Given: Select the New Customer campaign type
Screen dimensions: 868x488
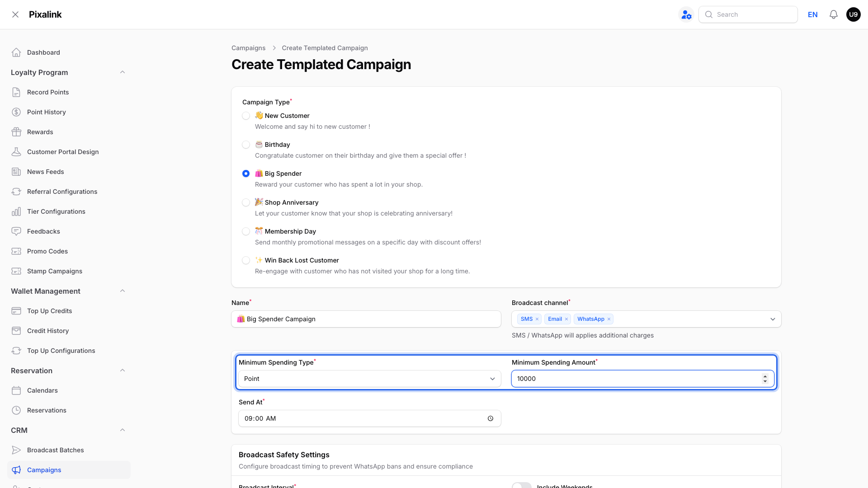Looking at the screenshot, I should (x=246, y=116).
